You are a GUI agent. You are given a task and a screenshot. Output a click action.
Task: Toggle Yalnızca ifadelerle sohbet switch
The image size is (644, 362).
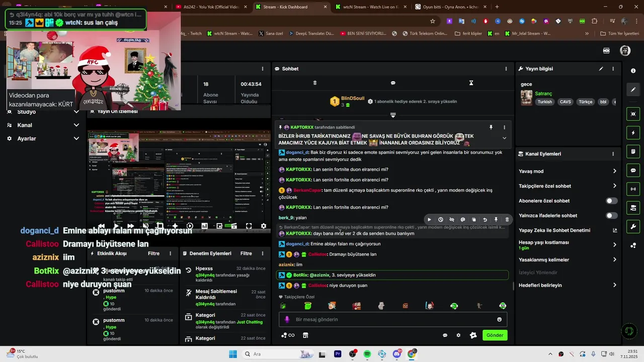611,216
